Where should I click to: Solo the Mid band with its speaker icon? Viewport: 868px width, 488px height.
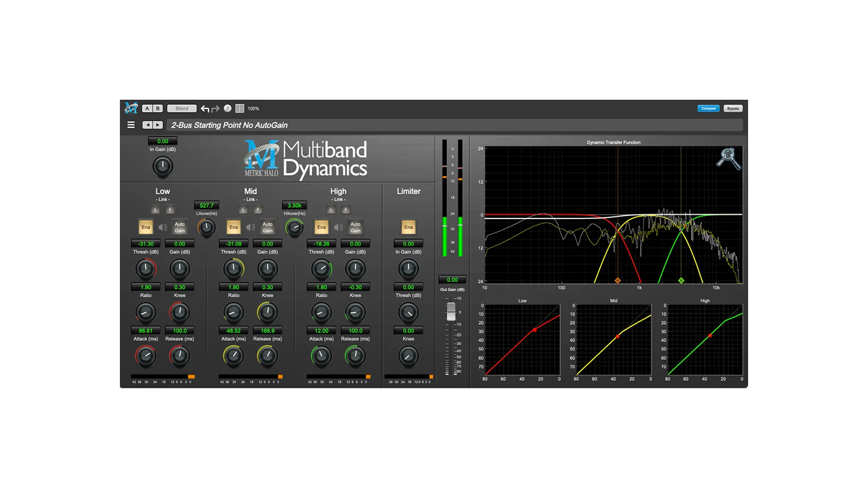tap(251, 227)
